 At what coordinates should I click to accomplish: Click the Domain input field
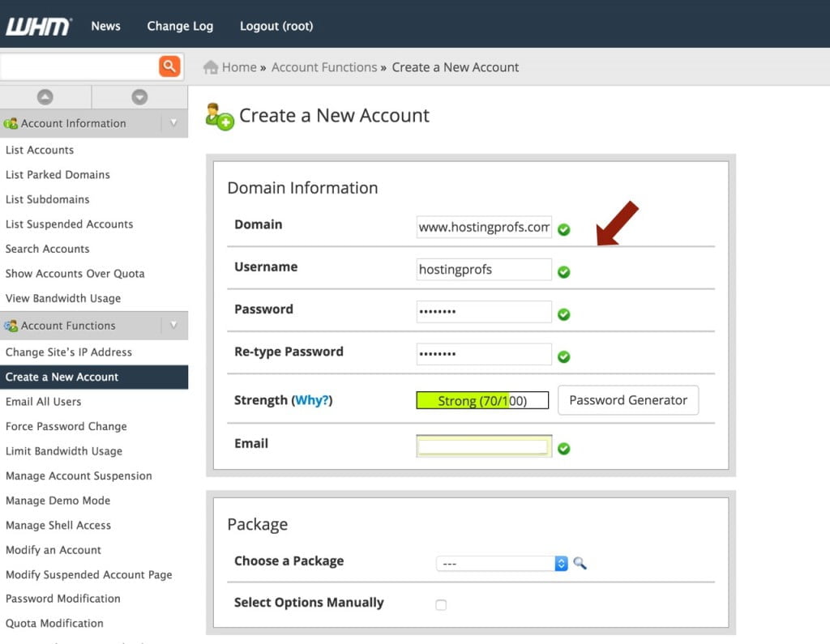(x=484, y=227)
